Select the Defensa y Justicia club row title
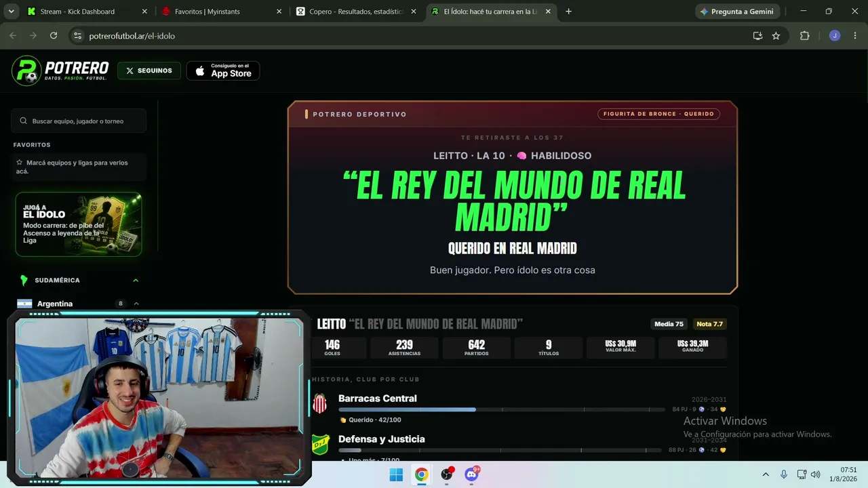This screenshot has height=488, width=868. click(x=382, y=439)
